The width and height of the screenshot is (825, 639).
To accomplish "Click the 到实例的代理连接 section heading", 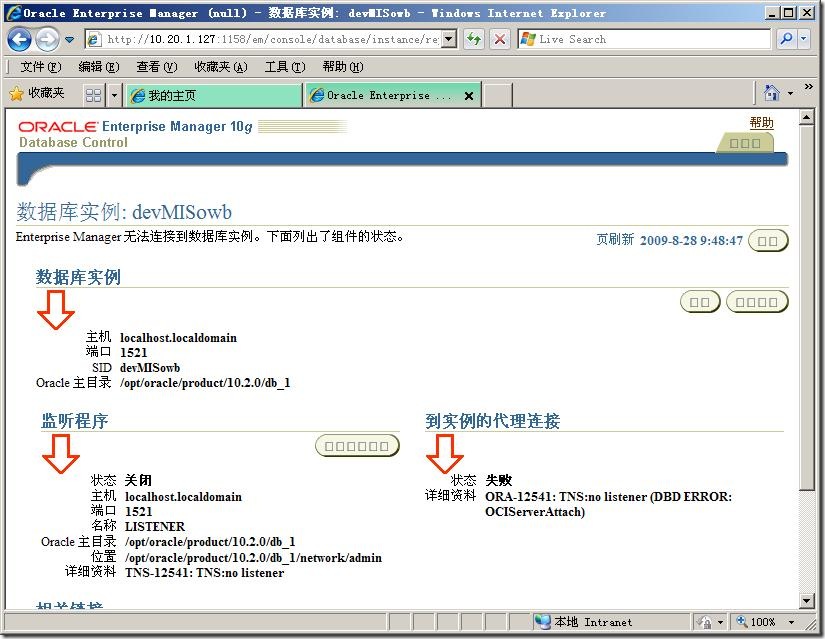I will tap(492, 421).
